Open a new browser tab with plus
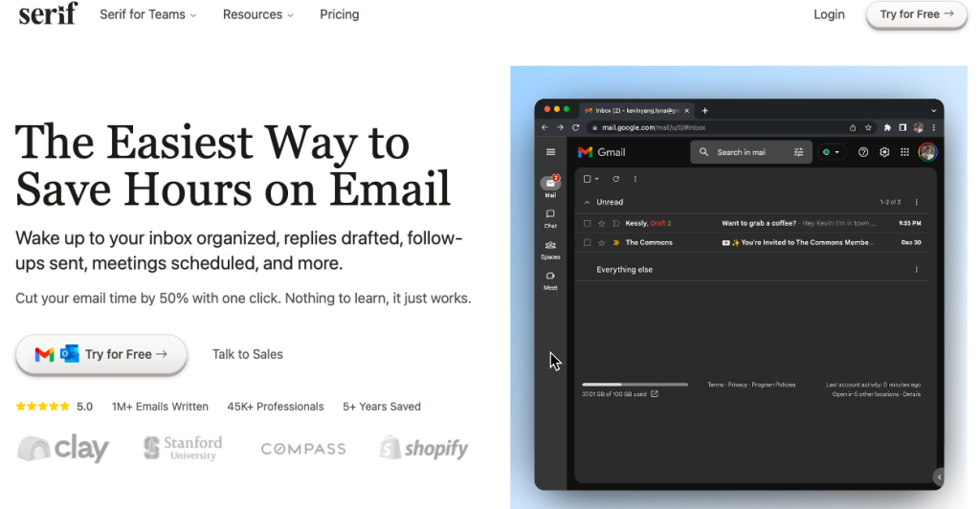Image resolution: width=980 pixels, height=509 pixels. point(705,111)
